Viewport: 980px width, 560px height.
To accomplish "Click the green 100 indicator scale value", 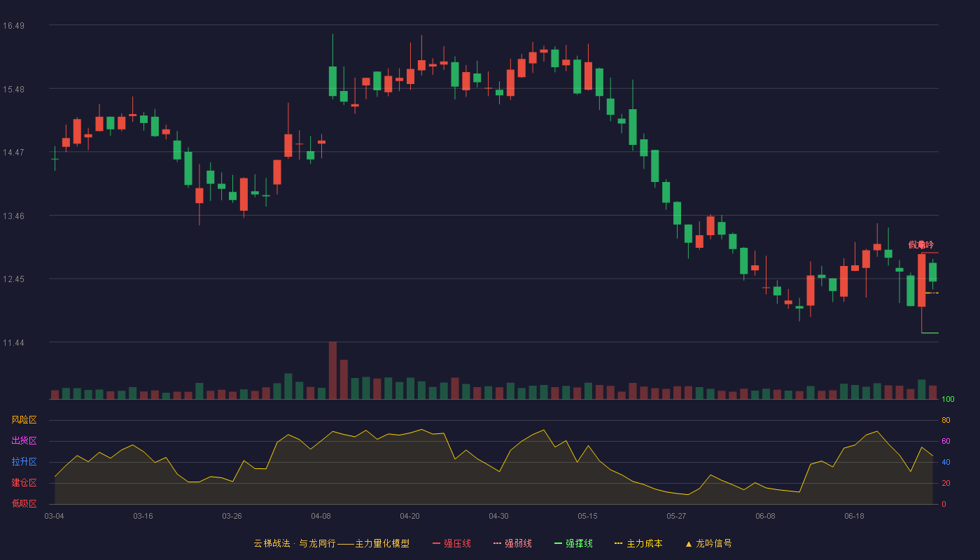I will (x=948, y=400).
